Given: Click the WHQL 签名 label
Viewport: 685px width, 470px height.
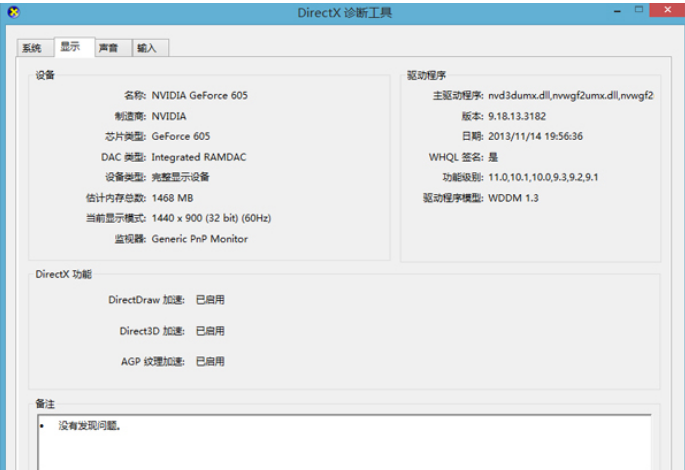Looking at the screenshot, I should pyautogui.click(x=456, y=157).
